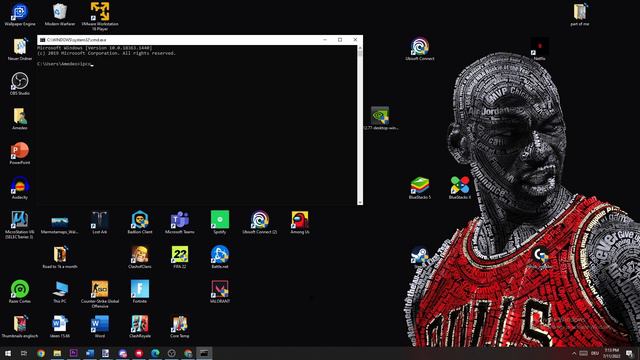Launch the BlueStacks 5 shortcut
640x360 pixels.
point(420,188)
